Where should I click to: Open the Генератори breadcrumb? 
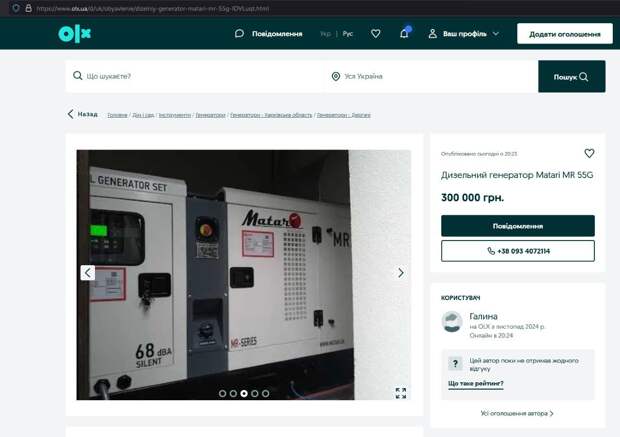coord(210,115)
